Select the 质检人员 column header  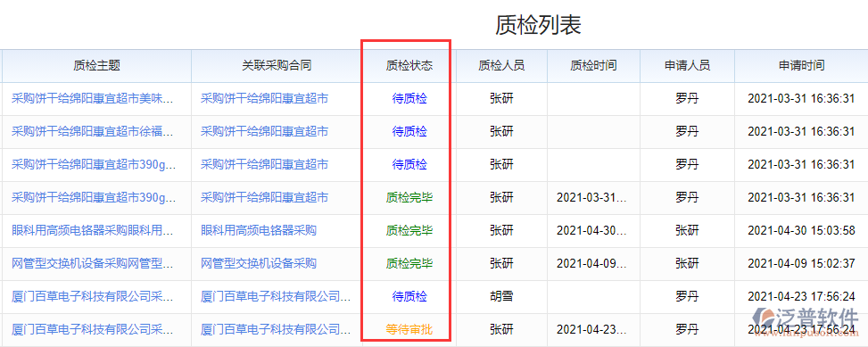click(x=501, y=65)
